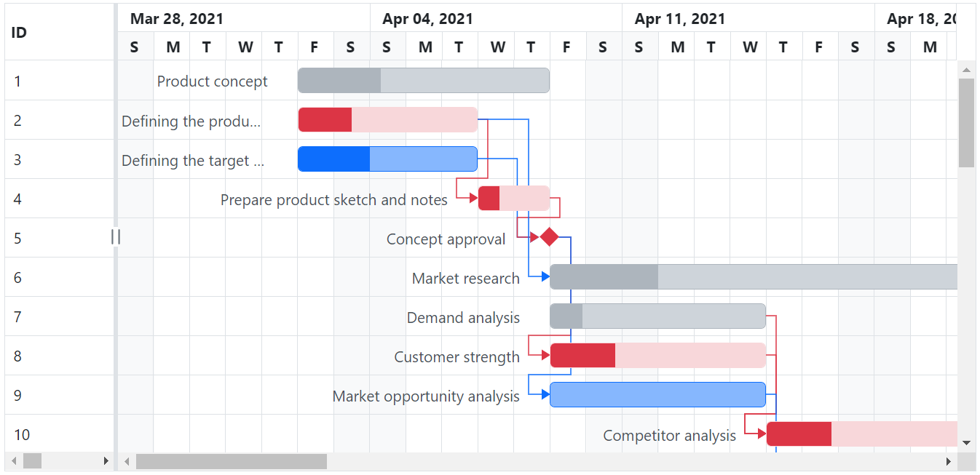The image size is (980, 475).
Task: Click the 'Prepare product sketch and notes' label
Action: (x=335, y=199)
